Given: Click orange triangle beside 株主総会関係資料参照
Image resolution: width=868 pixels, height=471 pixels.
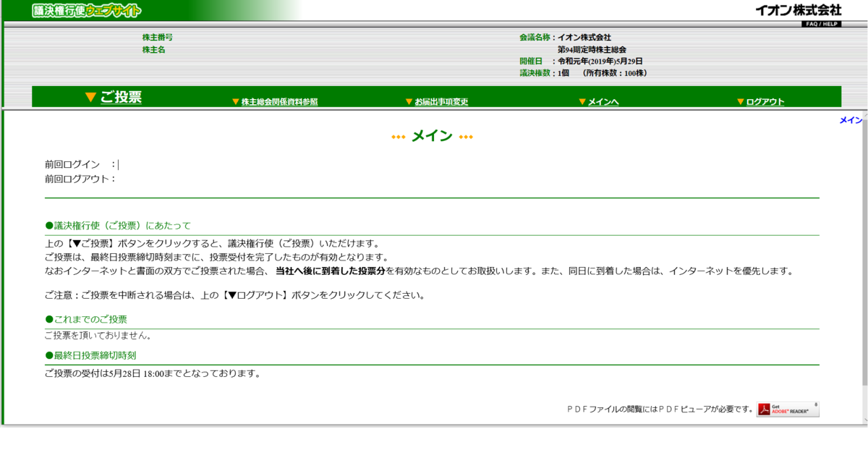Looking at the screenshot, I should point(235,102).
